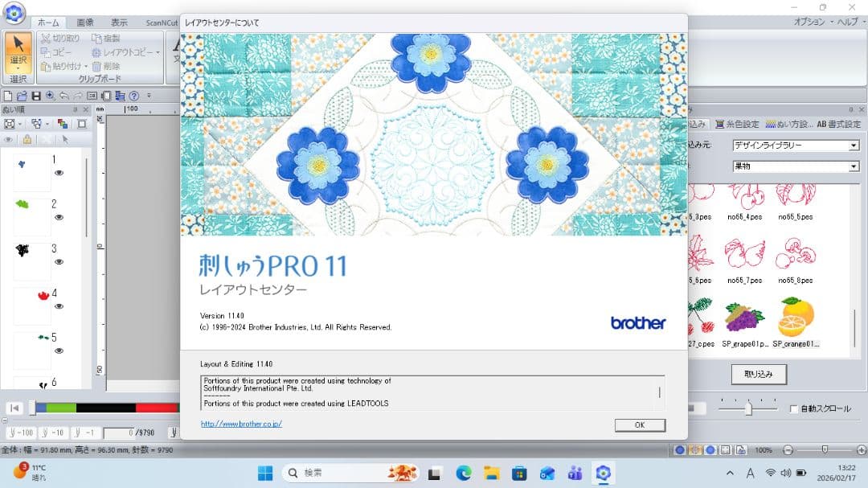The image size is (868, 488).
Task: Click the 取り込み import button
Action: pos(759,374)
